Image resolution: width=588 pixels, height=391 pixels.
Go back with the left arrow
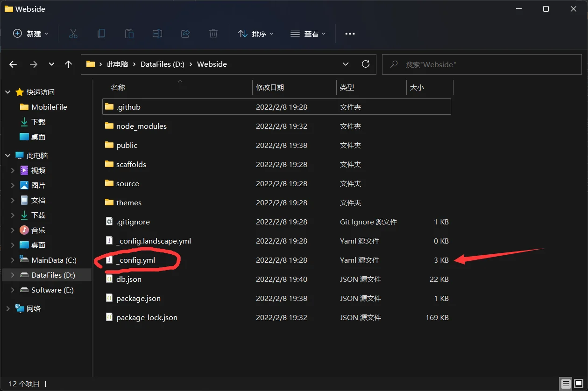coord(13,64)
